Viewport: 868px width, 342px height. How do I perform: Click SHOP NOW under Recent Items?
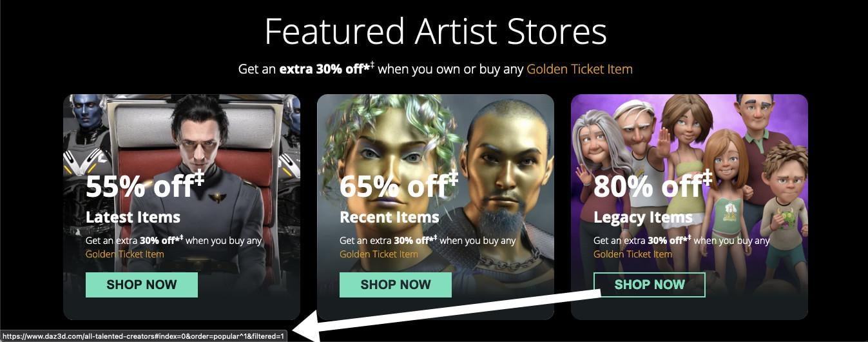(396, 285)
